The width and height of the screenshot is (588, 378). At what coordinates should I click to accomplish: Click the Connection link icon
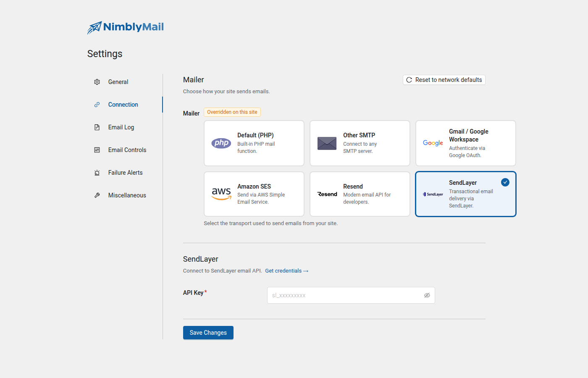tap(97, 105)
